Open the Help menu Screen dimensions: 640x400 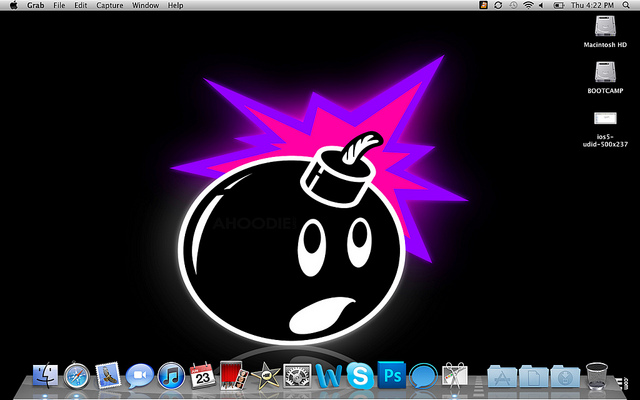(x=176, y=5)
